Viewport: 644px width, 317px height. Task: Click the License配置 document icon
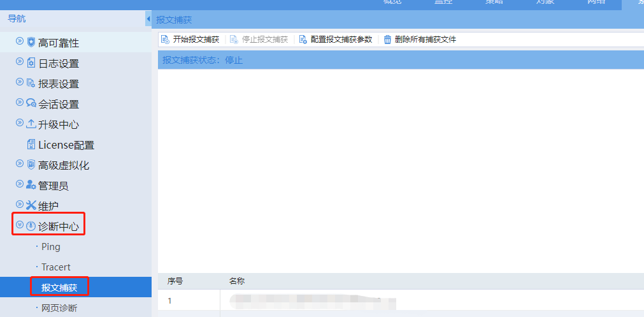[x=31, y=144]
